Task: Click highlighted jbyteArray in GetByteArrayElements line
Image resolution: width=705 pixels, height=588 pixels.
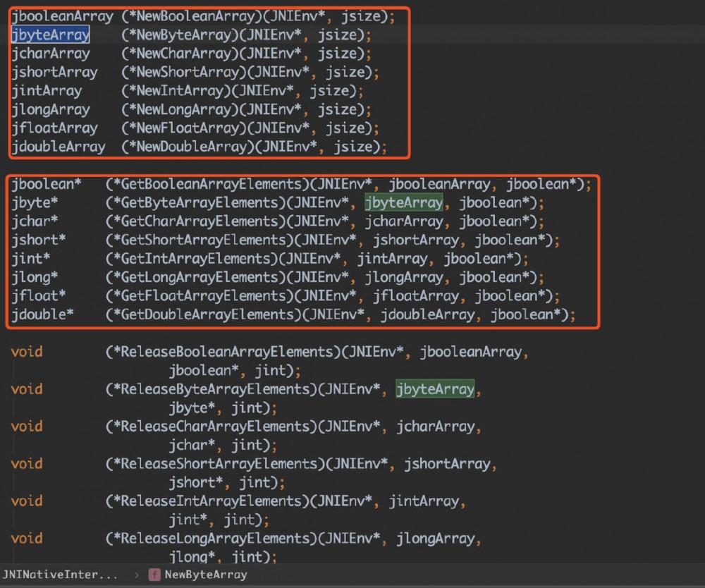Action: click(x=404, y=203)
